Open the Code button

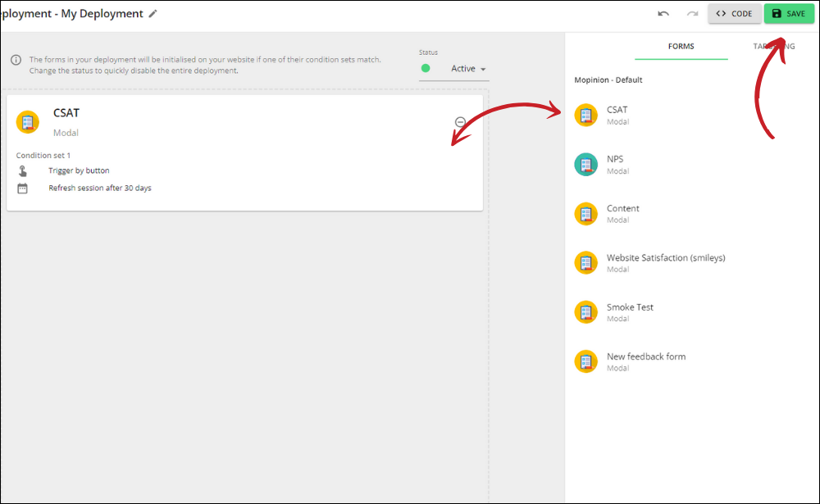click(734, 14)
